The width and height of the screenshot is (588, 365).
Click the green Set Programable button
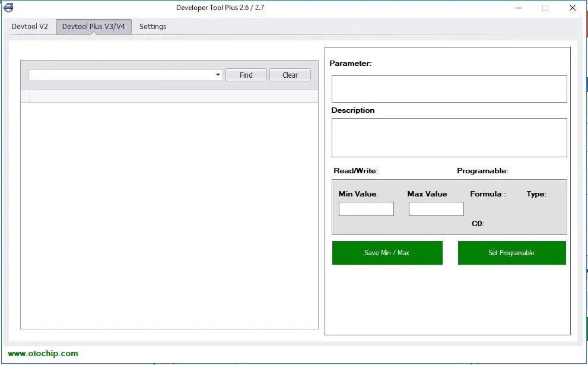click(x=512, y=253)
